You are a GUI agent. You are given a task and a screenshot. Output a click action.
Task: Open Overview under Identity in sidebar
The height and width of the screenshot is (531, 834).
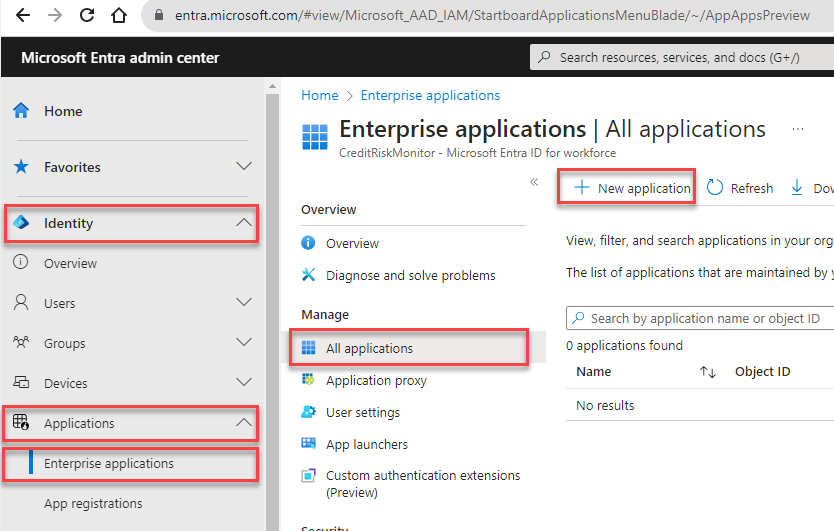tap(71, 263)
